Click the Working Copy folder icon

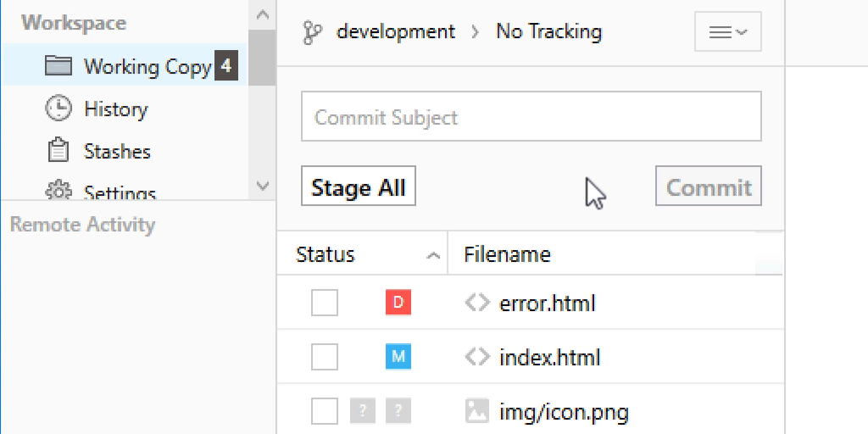pos(58,66)
